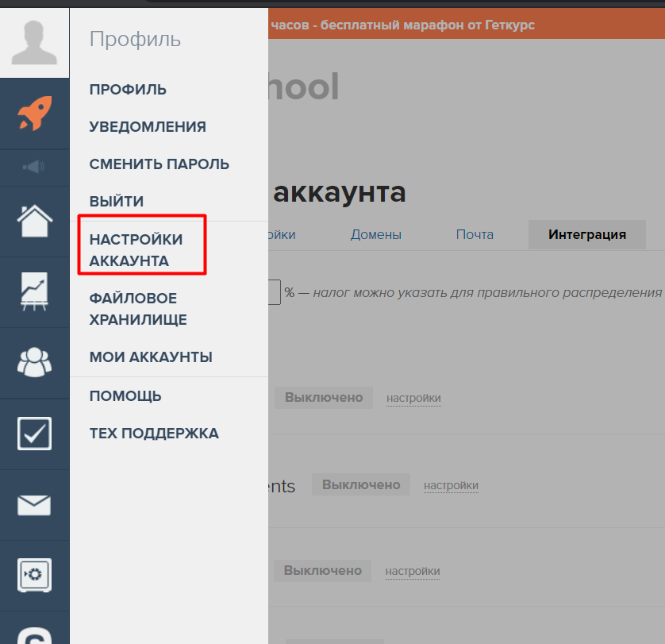Open УВЕДОМЛЕНИЯ menu item
Image resolution: width=665 pixels, height=644 pixels.
148,127
